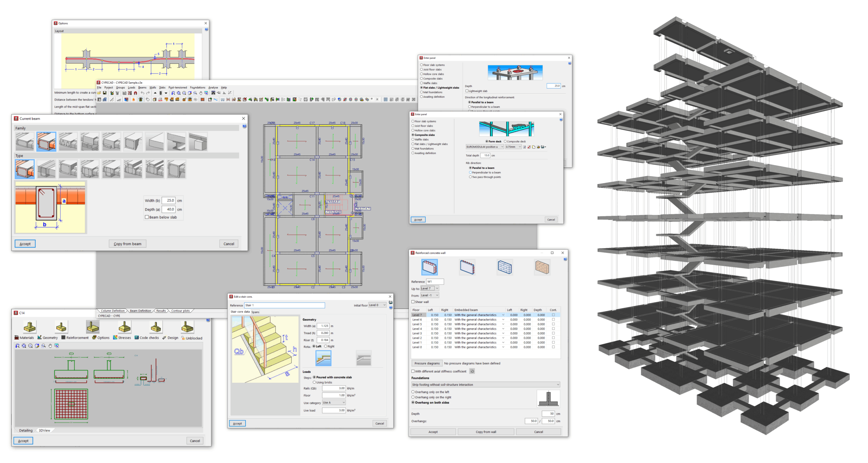The height and width of the screenshot is (463, 868).
Task: Switch to the Beam Definition tab
Action: 140,311
